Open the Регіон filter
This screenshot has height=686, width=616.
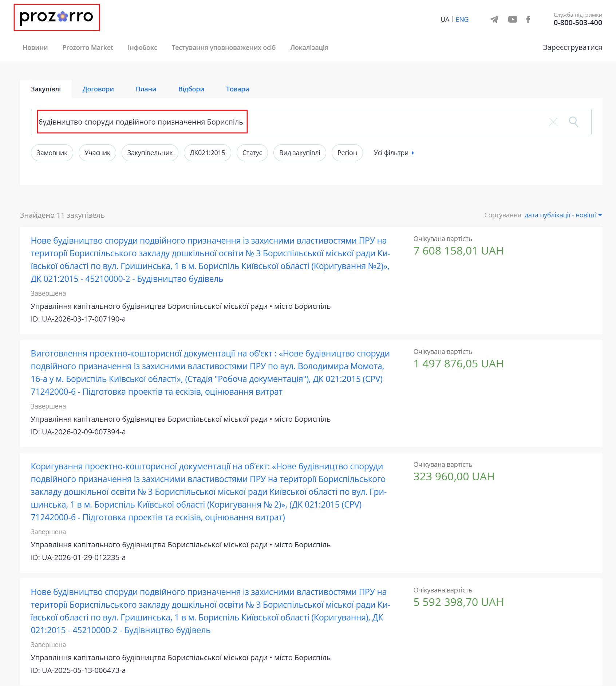pyautogui.click(x=347, y=153)
